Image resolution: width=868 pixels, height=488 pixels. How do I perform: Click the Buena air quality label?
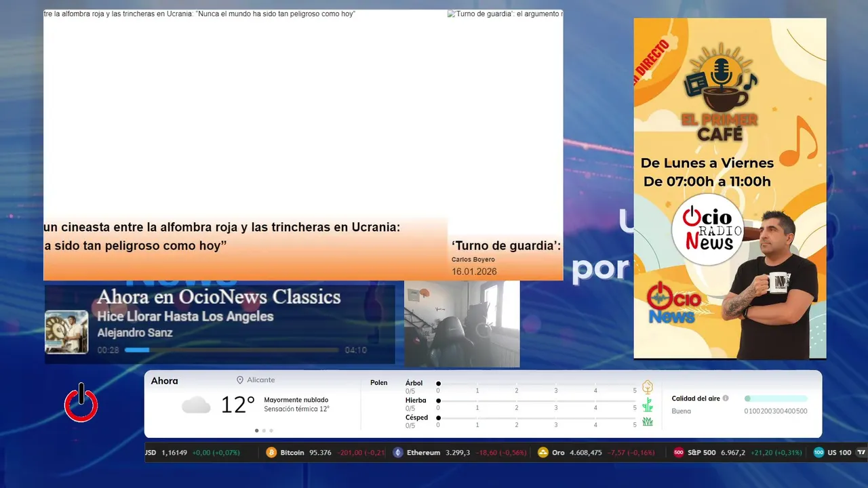point(682,411)
